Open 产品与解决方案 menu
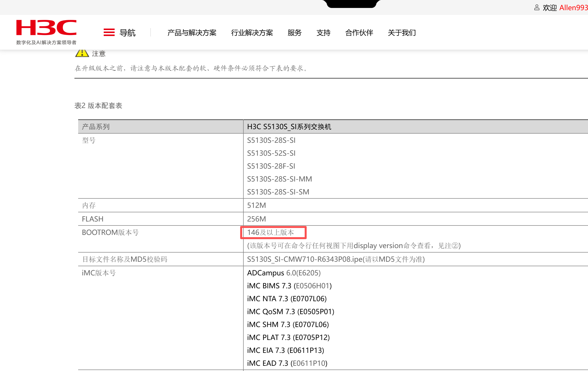This screenshot has height=371, width=588. (192, 33)
